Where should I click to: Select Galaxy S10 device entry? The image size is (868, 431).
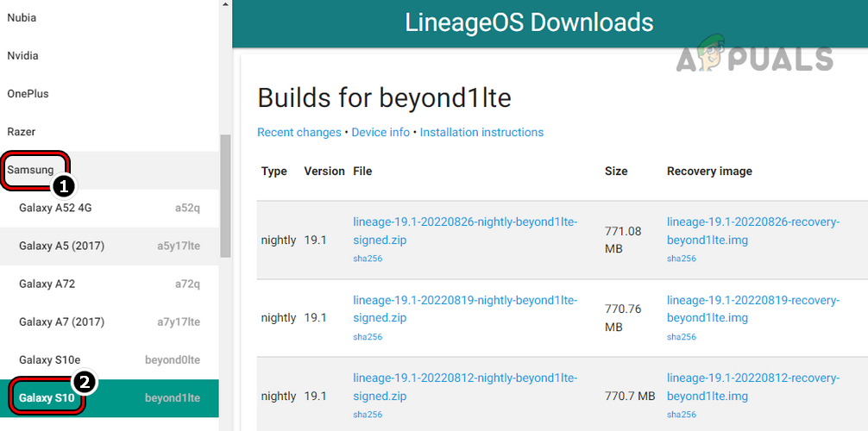(x=47, y=397)
